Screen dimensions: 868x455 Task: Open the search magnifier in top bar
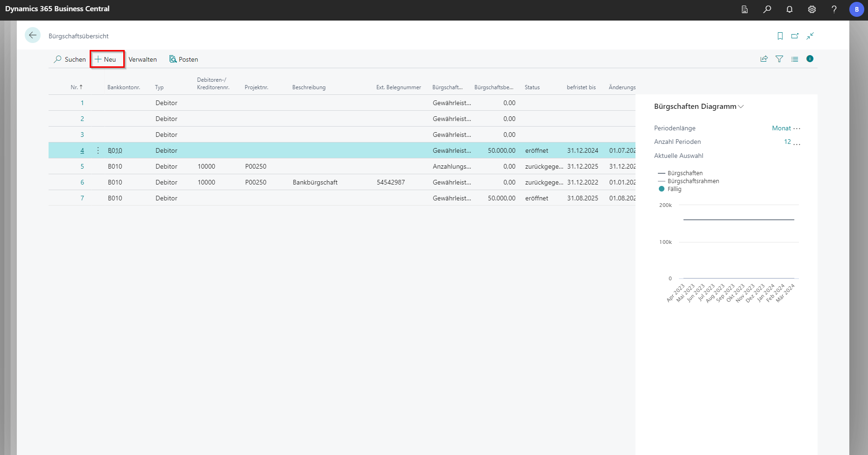[x=767, y=9]
